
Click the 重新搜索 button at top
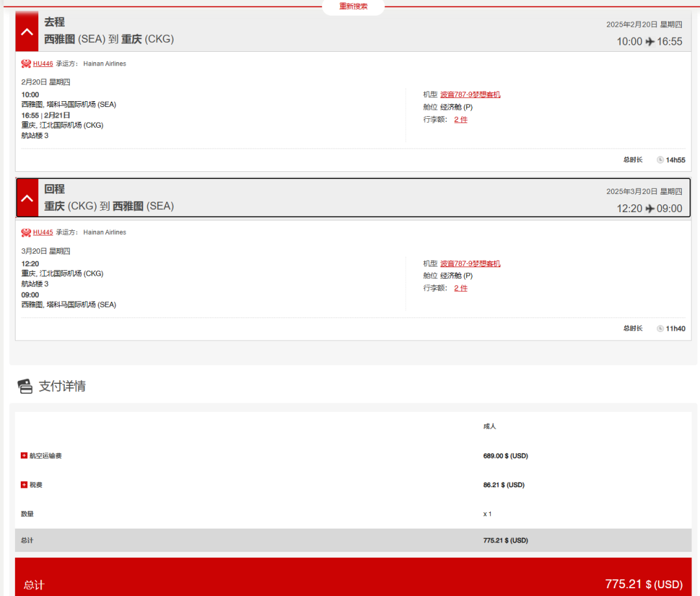[353, 6]
